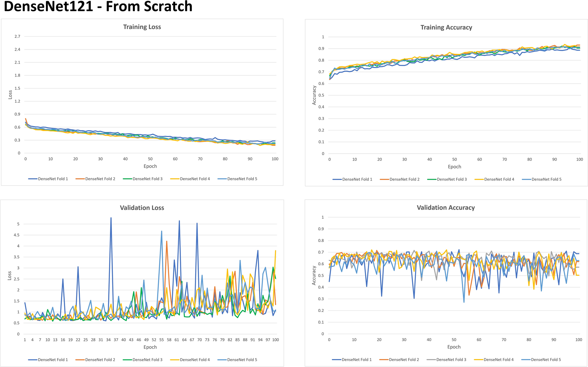This screenshot has height=367, width=588.
Task: Select DenseNet Fold 5 legend in Training Accuracy
Action: pyautogui.click(x=546, y=179)
